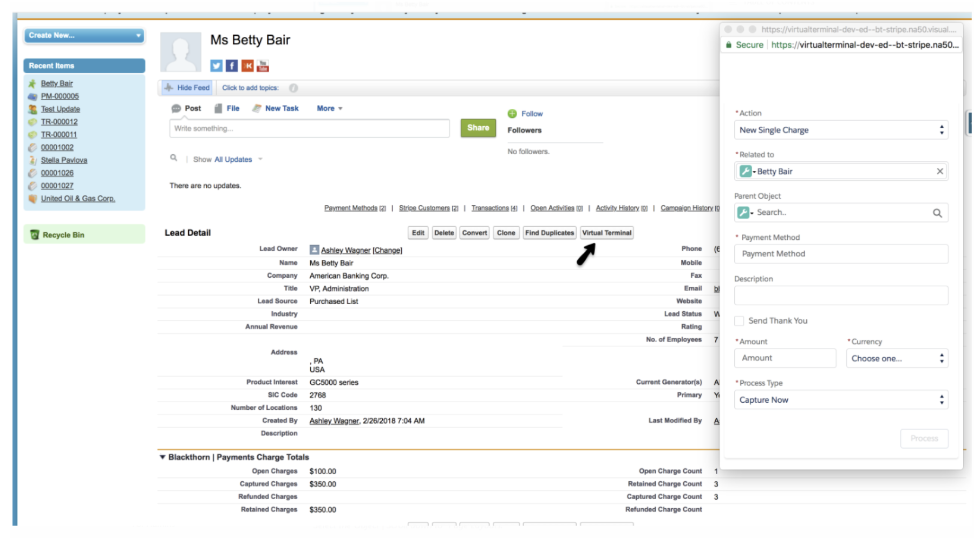Collapse Blackthorn Payments Charge Totals section
This screenshot has height=538, width=980.
tap(162, 457)
